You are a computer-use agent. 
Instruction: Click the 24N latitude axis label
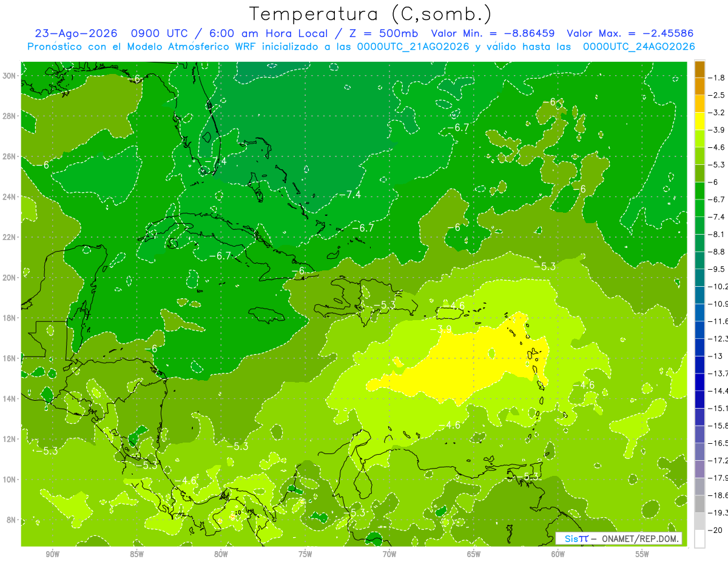(10, 196)
